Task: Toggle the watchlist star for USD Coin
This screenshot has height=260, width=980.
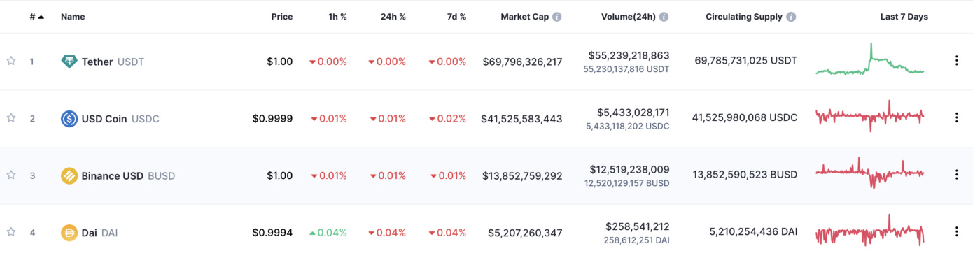Action: pyautogui.click(x=11, y=118)
